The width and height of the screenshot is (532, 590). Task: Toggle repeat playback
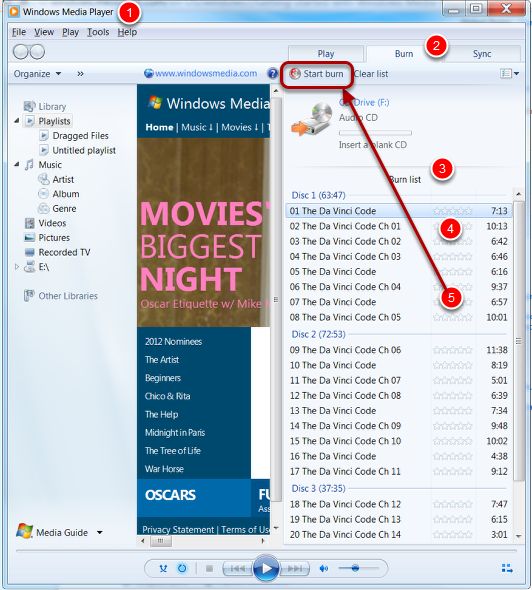point(182,568)
